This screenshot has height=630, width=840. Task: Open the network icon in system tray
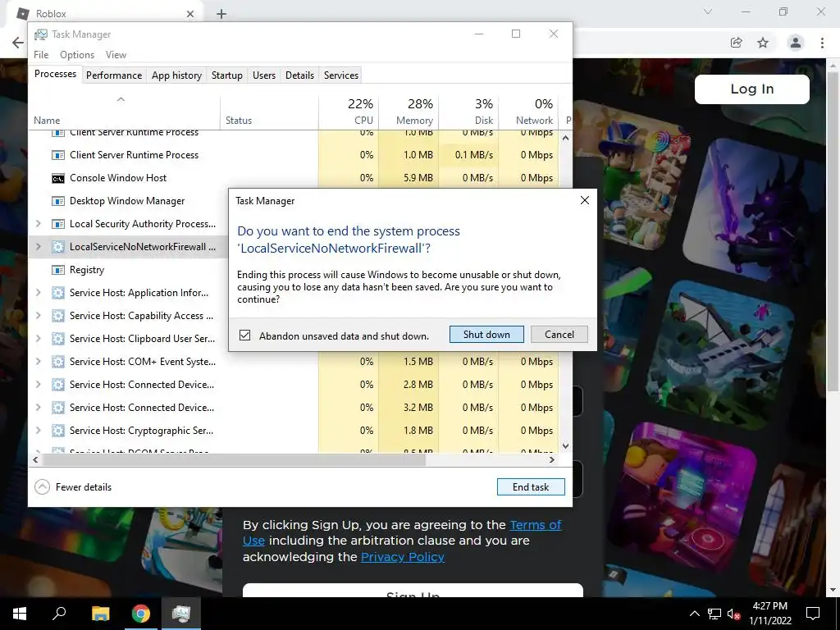coord(714,614)
